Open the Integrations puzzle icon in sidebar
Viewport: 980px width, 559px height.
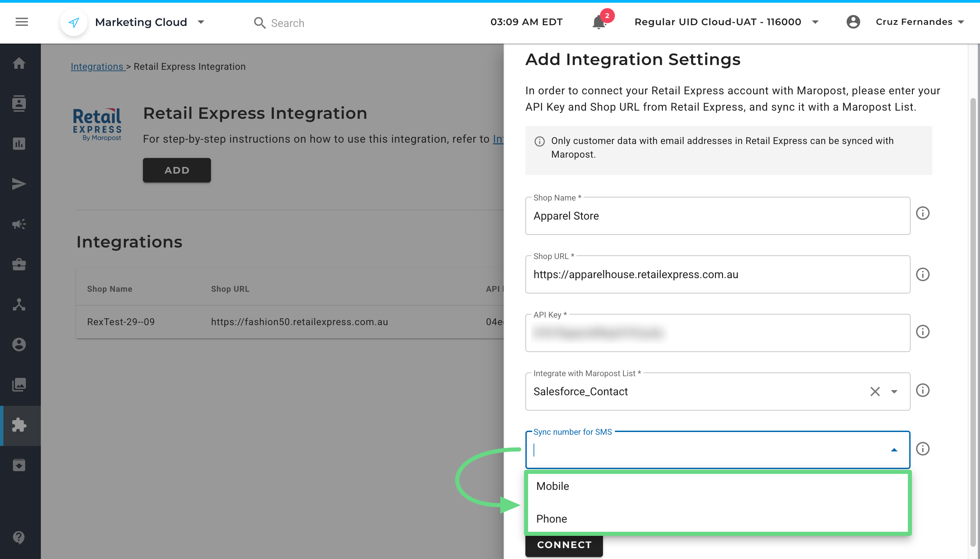tap(19, 425)
